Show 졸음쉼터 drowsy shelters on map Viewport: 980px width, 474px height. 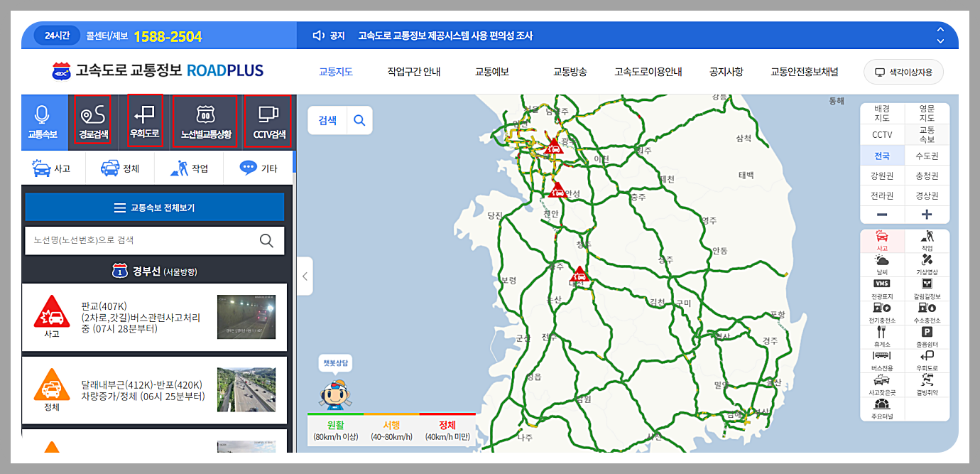click(x=927, y=337)
